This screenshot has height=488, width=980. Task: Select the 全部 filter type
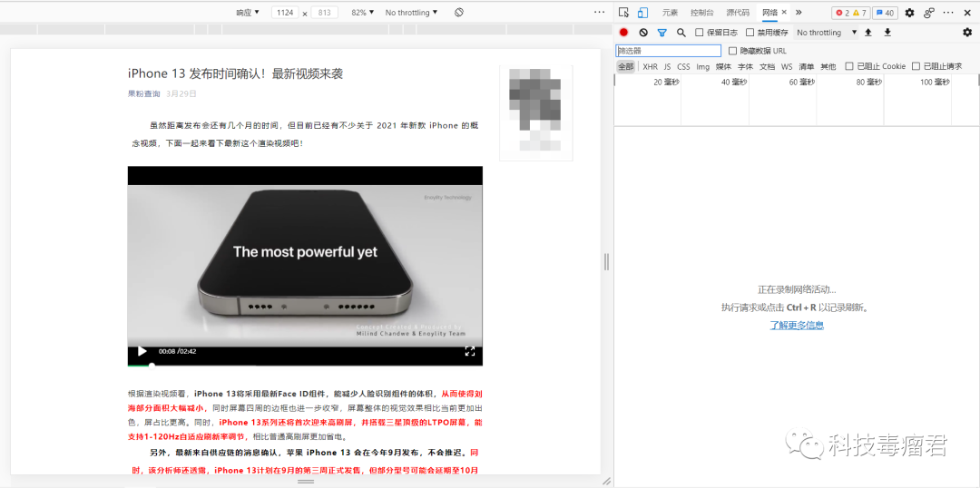point(625,66)
